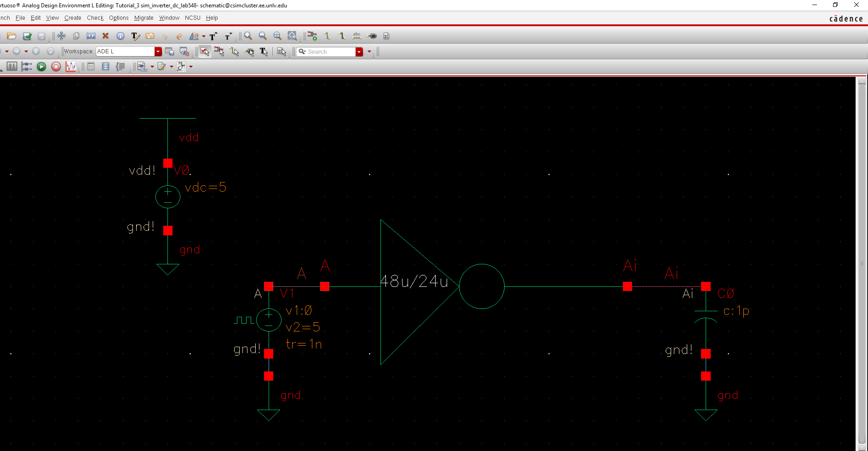Expand the rotate tool dropdown arrow
The image size is (868, 451).
(204, 36)
